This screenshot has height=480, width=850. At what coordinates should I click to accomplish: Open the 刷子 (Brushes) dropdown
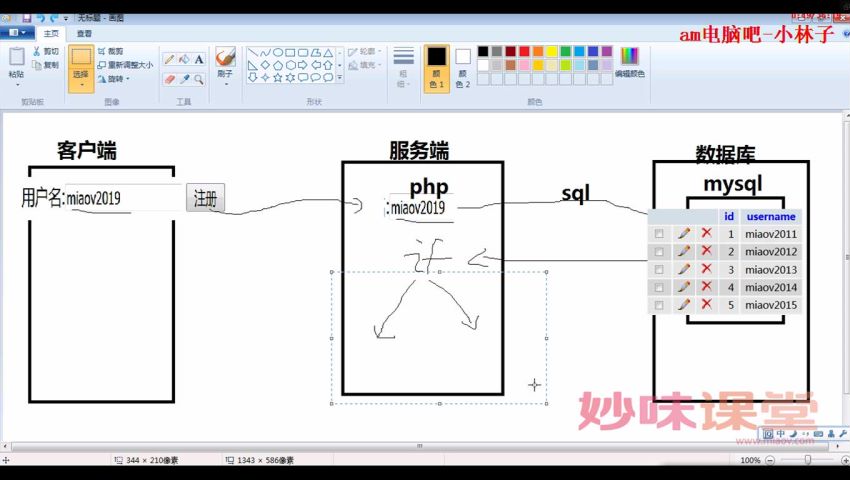click(x=225, y=80)
